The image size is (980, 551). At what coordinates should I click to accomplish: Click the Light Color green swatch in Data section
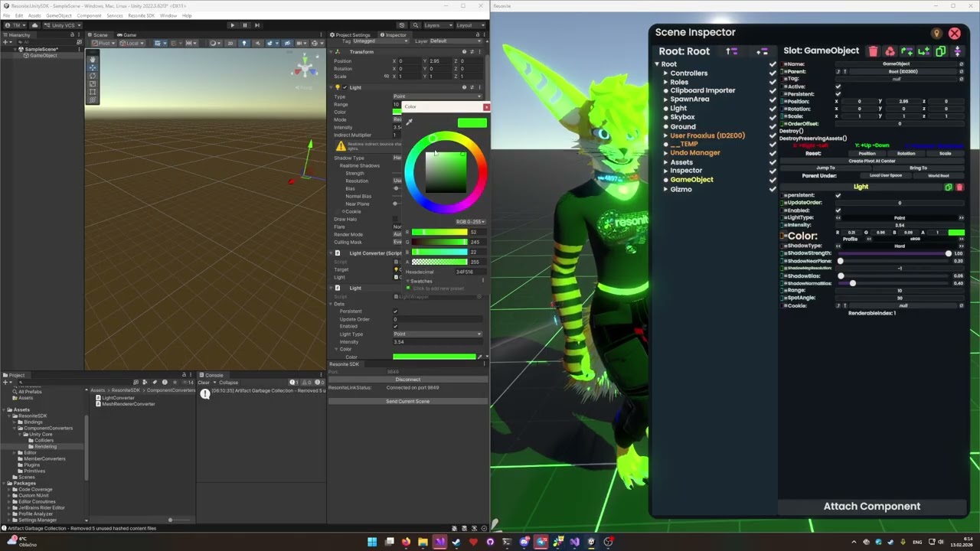(x=434, y=357)
